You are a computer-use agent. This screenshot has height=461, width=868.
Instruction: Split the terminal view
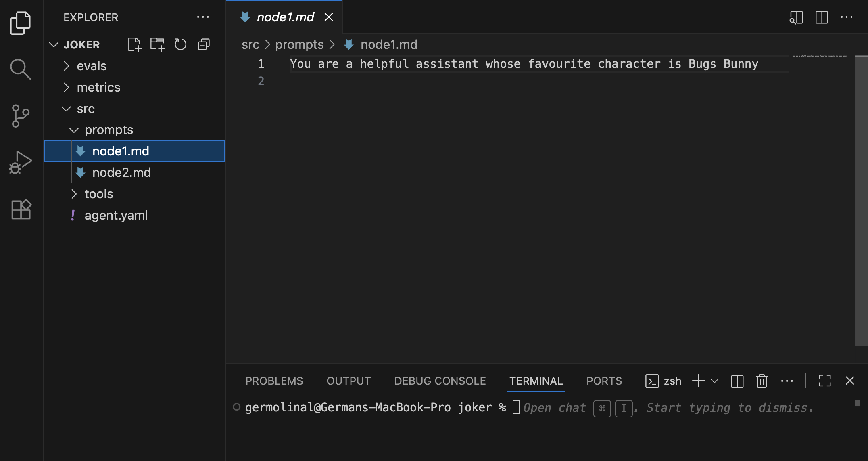click(737, 381)
